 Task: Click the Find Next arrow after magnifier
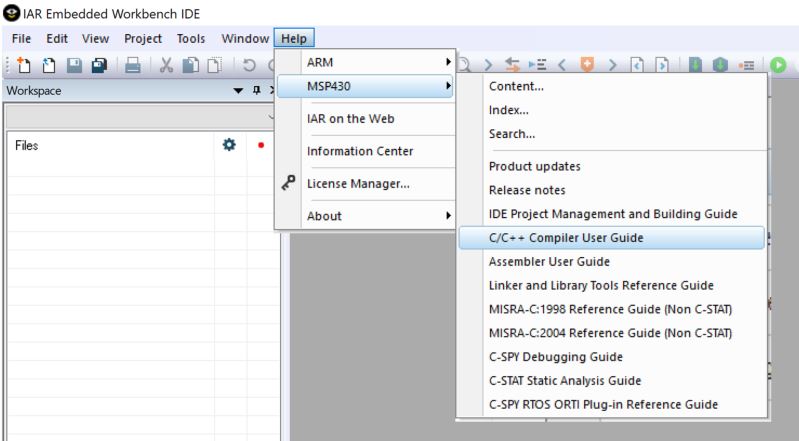click(488, 65)
